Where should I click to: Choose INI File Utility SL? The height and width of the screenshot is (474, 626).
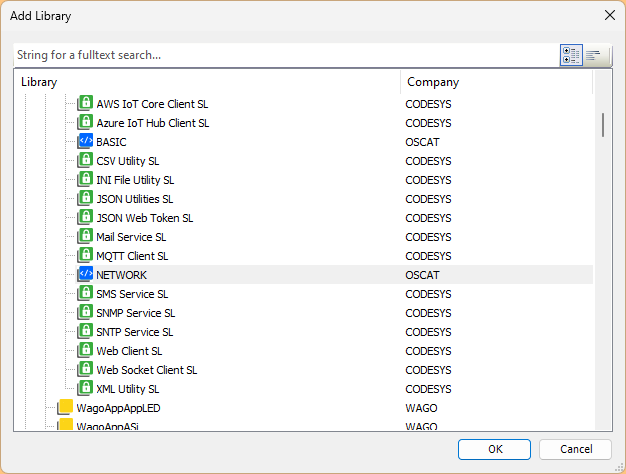pos(135,180)
